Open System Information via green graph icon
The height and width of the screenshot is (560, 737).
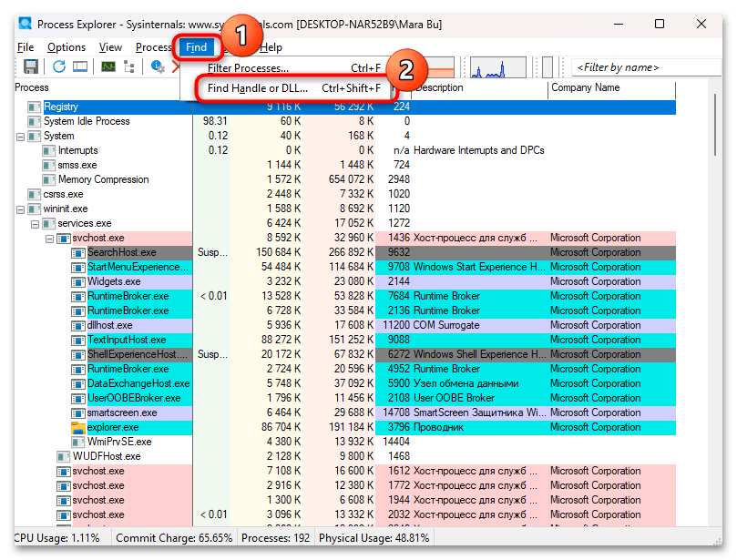[108, 66]
